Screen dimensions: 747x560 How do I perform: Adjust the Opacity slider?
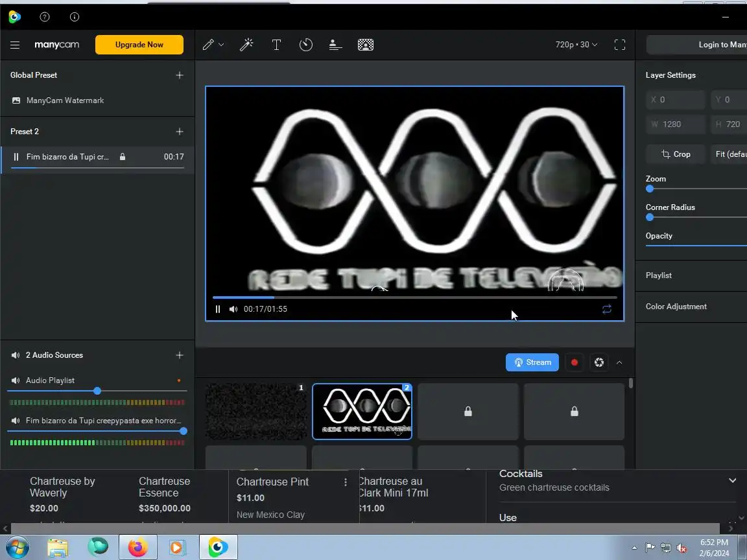(696, 246)
